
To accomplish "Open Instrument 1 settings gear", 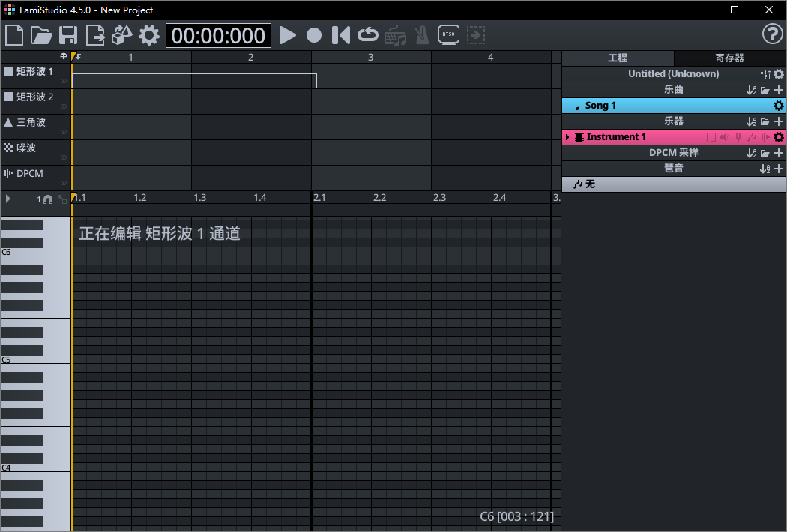I will click(778, 136).
